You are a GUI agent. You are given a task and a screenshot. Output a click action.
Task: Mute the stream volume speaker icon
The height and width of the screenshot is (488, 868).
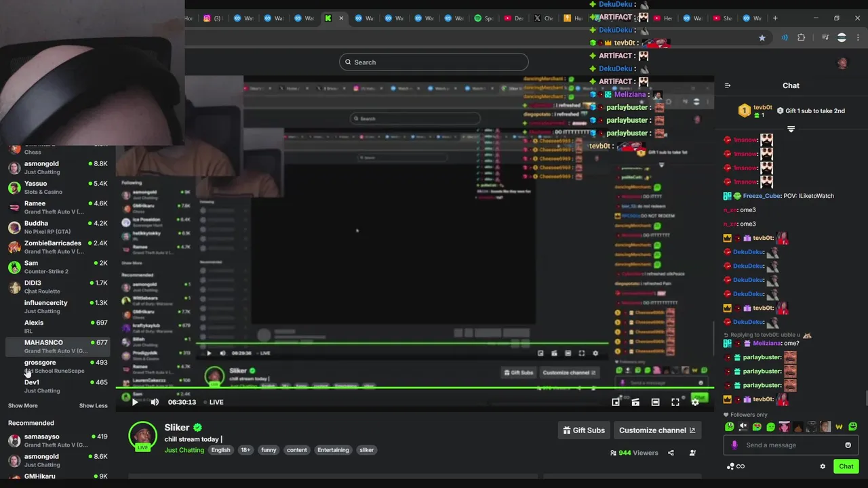coord(155,402)
